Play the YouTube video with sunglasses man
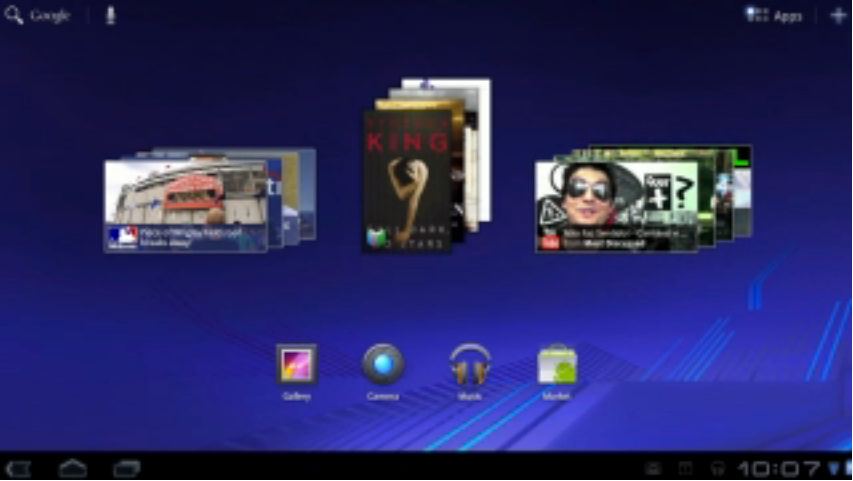The height and width of the screenshot is (481, 853). [616, 207]
